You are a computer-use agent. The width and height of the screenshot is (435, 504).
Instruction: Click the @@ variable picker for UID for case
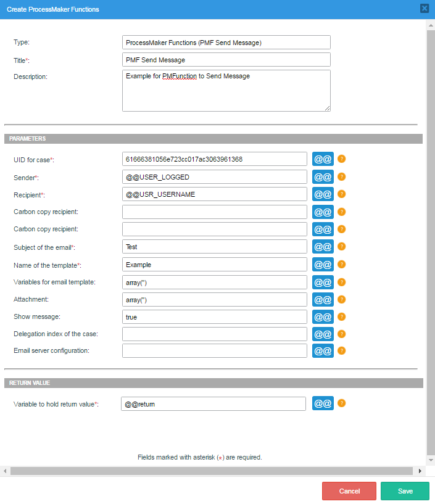point(323,159)
